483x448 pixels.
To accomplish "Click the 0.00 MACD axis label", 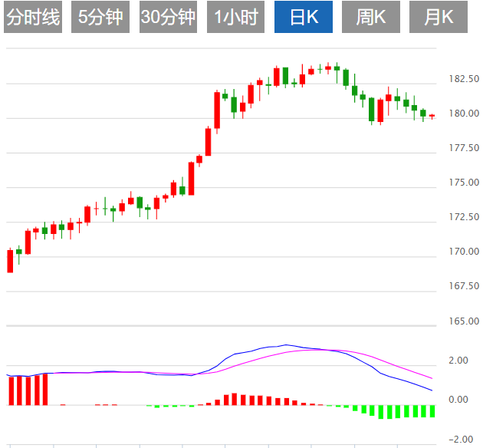I will (x=458, y=400).
